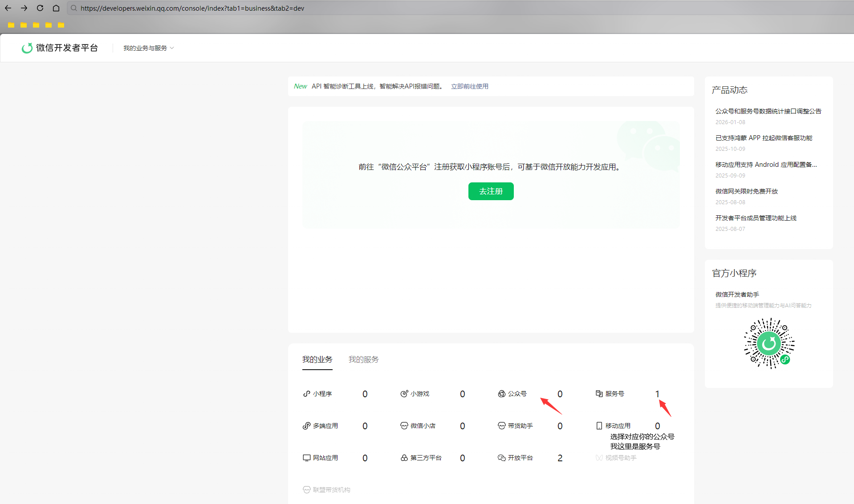Viewport: 854px width, 504px height.
Task: Click the 微信开发者助手 mini program QR code
Action: [768, 343]
